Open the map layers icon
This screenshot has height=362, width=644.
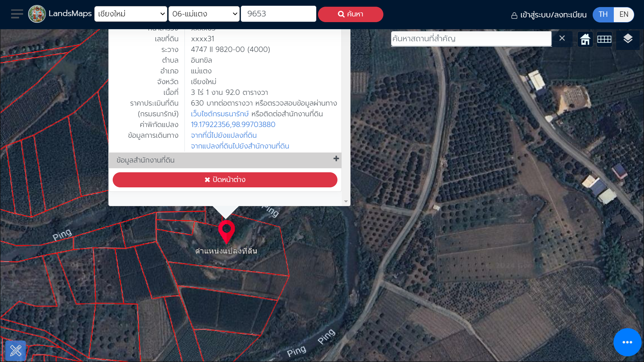(628, 39)
